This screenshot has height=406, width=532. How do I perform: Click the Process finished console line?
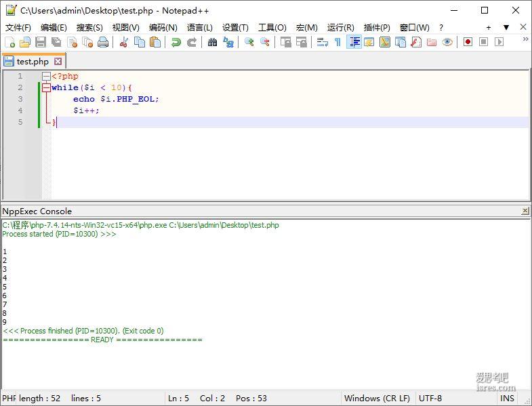coord(83,331)
